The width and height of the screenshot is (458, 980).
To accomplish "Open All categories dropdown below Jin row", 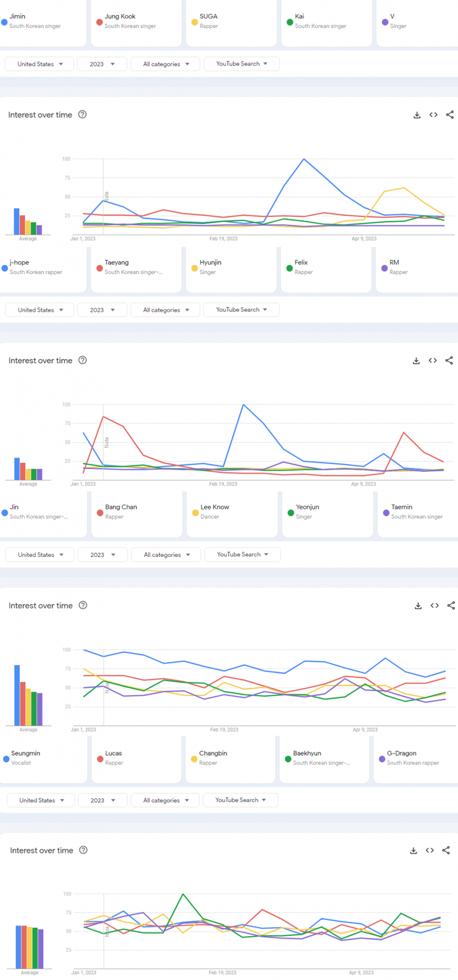I will tap(166, 555).
